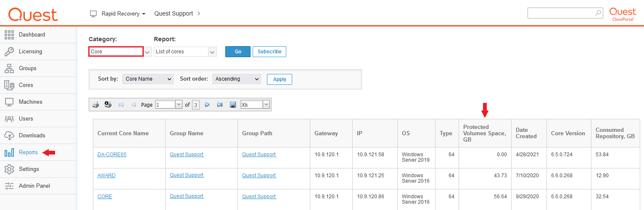Click the Admin Panel sliders icon
The width and height of the screenshot is (644, 210).
tap(9, 186)
